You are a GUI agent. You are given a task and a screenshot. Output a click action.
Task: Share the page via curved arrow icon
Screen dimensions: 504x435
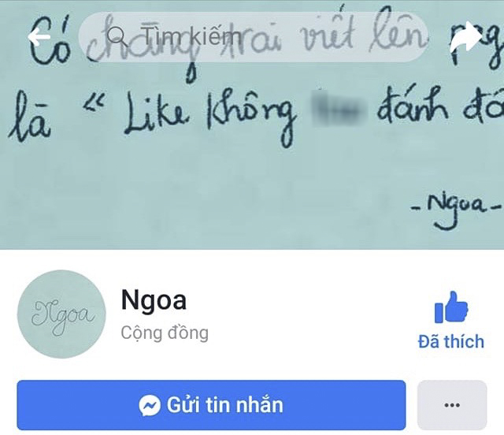pyautogui.click(x=466, y=37)
